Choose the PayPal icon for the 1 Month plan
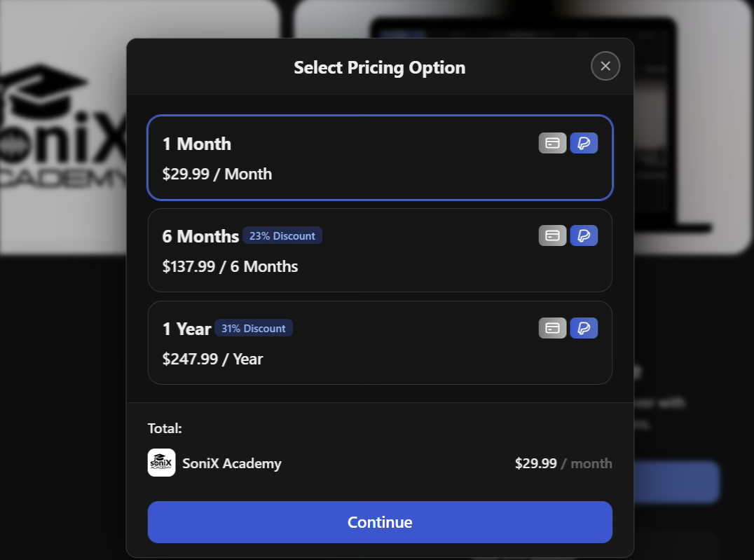 point(584,142)
